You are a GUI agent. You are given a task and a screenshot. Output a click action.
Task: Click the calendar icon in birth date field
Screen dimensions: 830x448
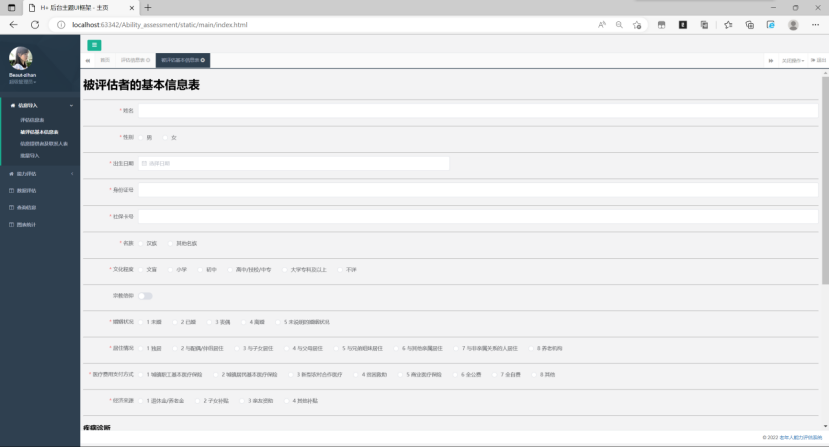pyautogui.click(x=144, y=164)
